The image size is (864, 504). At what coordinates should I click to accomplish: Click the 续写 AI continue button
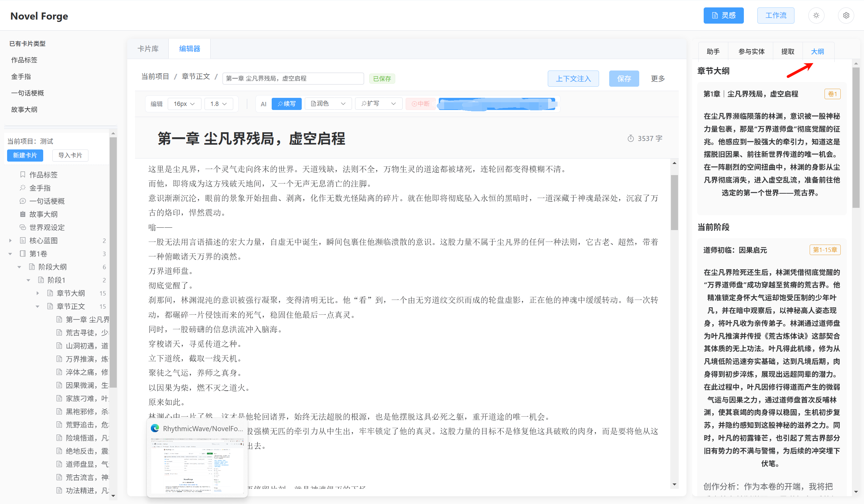click(x=286, y=104)
